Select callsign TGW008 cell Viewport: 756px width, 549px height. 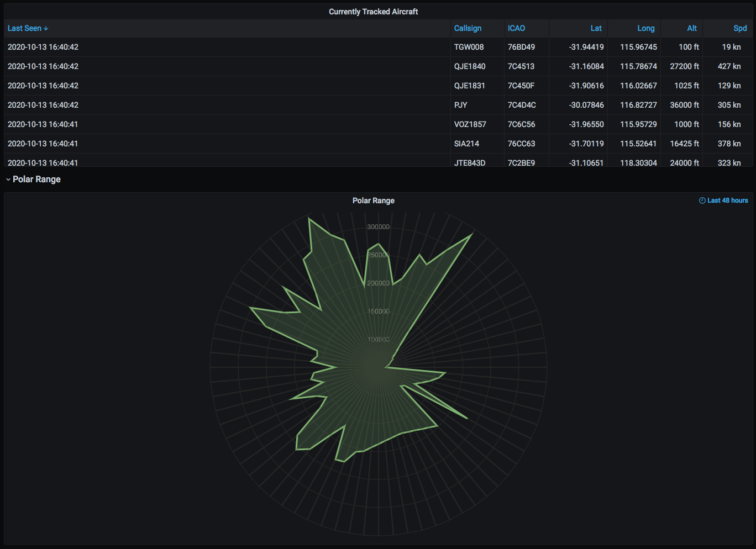[x=469, y=47]
